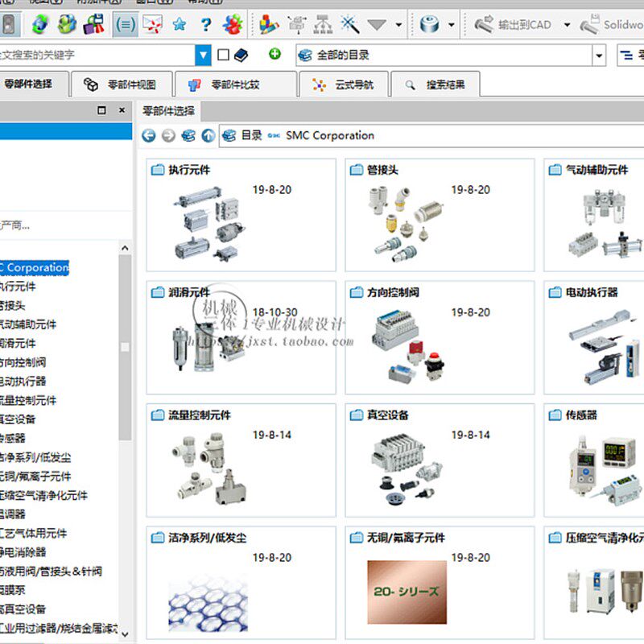This screenshot has height=644, width=644.
Task: Maximize the left panel with square icon
Action: (x=101, y=110)
